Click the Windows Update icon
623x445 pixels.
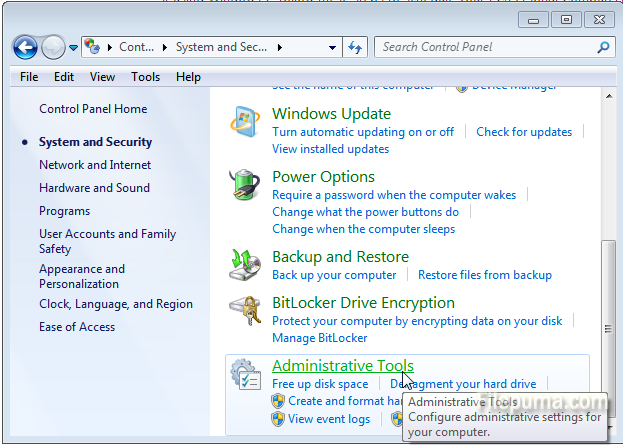pos(246,123)
